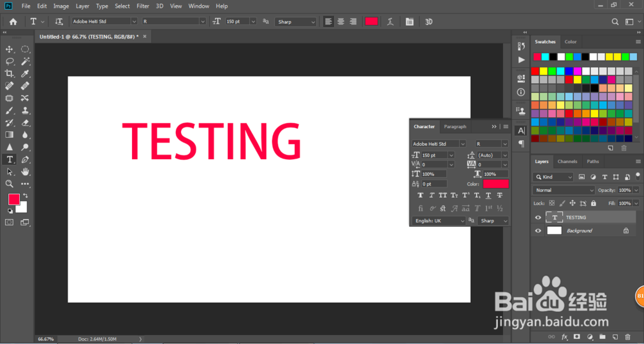Image resolution: width=644 pixels, height=344 pixels.
Task: Open the search icon at top right
Action: point(615,22)
